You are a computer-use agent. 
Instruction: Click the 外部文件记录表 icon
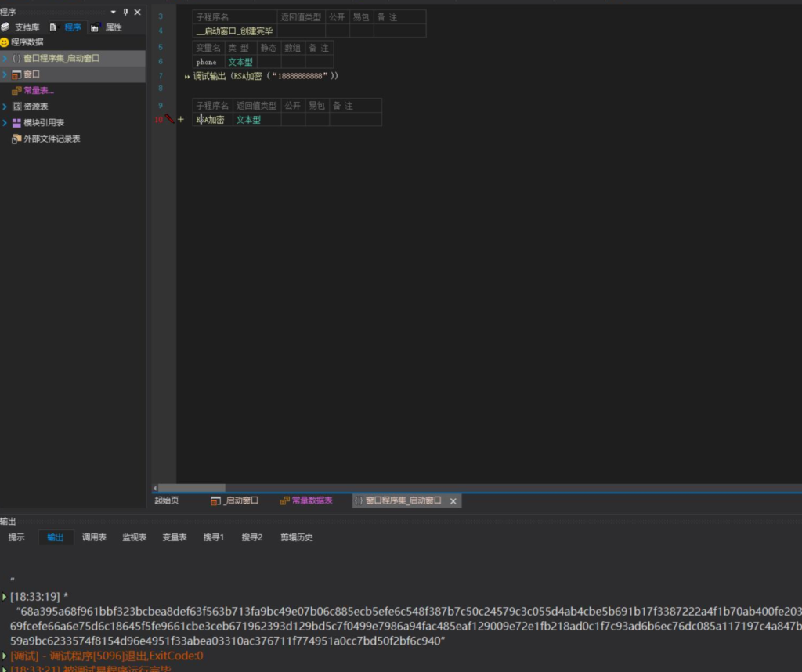tap(16, 139)
